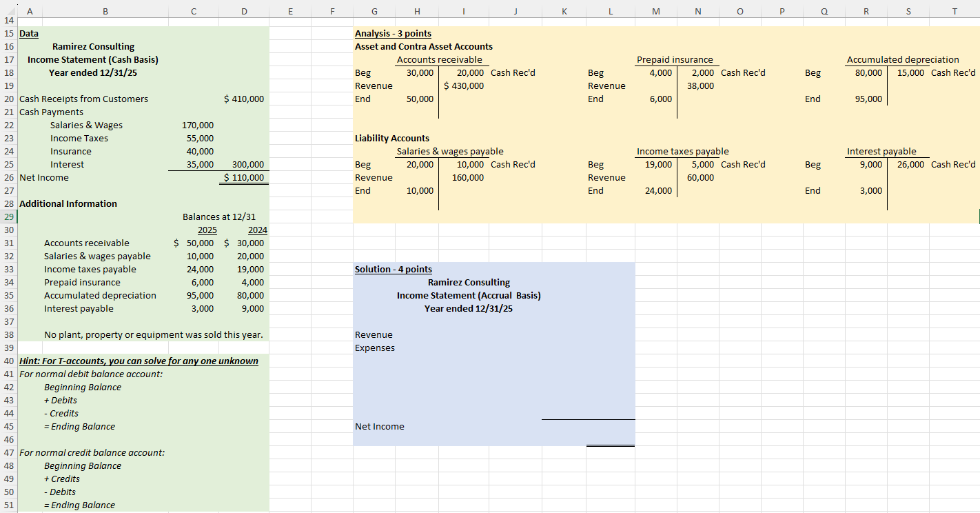Select the "$ 430,000" T-account entry
The height and width of the screenshot is (513, 980).
click(464, 85)
